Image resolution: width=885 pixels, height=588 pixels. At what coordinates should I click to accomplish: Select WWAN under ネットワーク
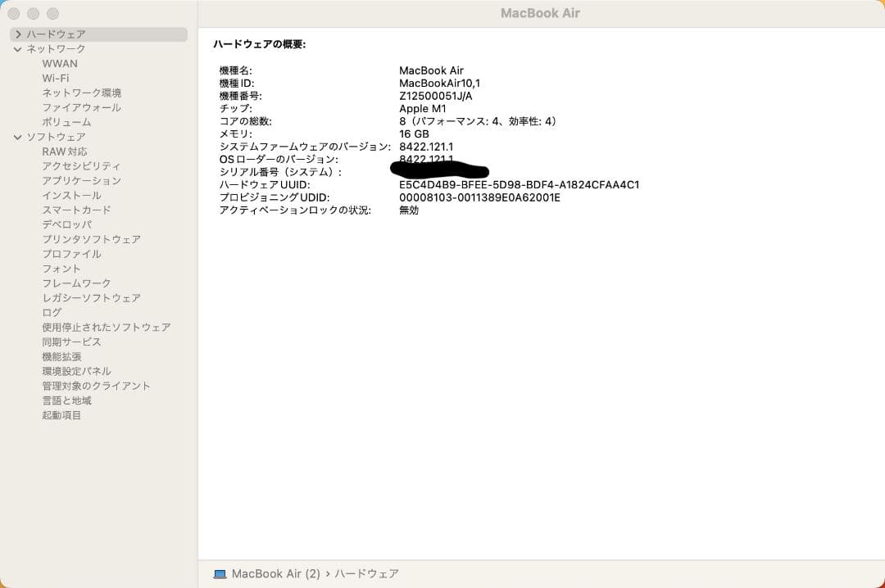click(60, 63)
